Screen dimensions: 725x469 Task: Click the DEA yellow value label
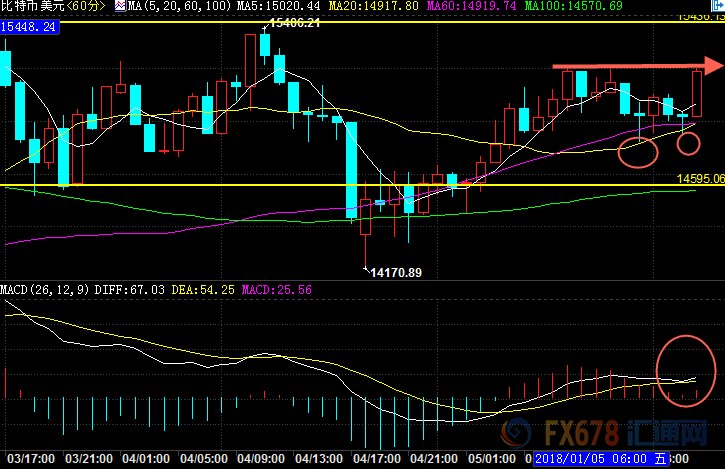203,290
